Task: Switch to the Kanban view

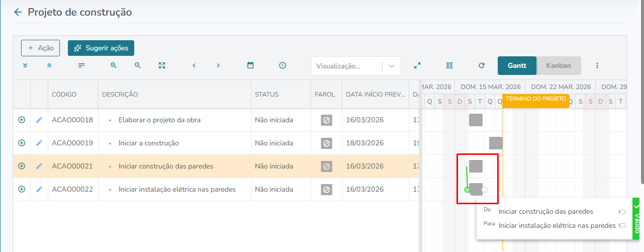Action: (559, 65)
